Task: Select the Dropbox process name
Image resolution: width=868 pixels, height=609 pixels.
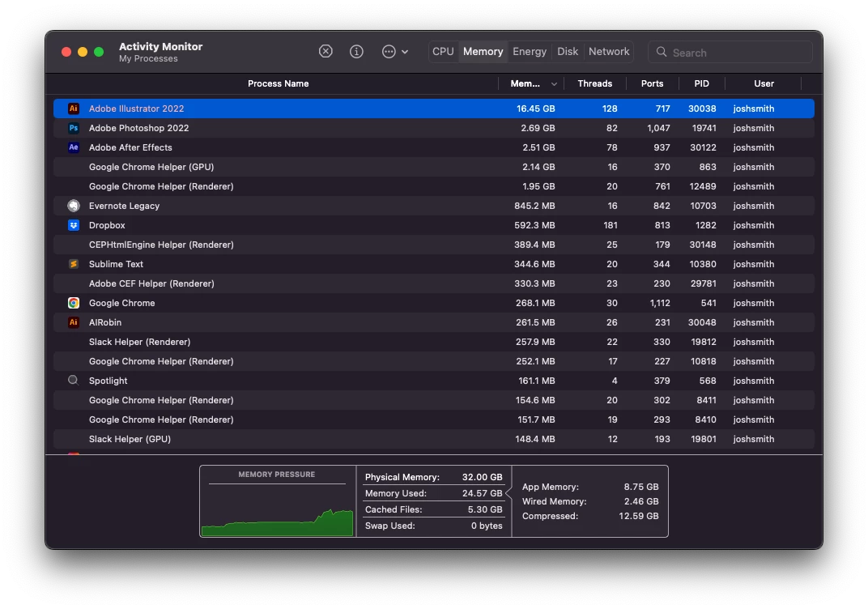Action: (107, 225)
